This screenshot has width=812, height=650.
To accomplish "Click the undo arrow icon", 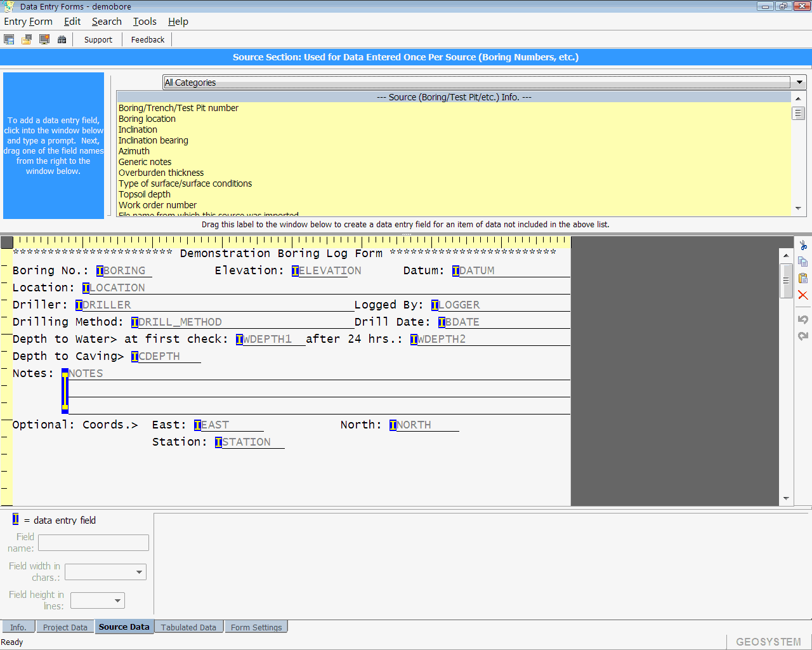I will coord(803,319).
